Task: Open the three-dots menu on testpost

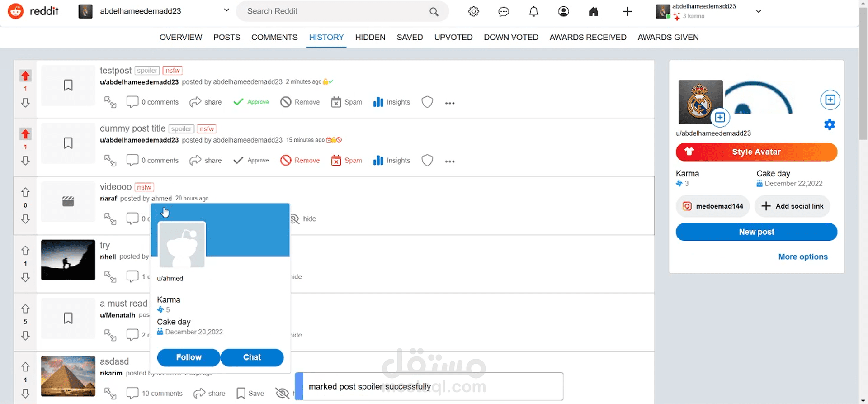Action: click(x=450, y=103)
